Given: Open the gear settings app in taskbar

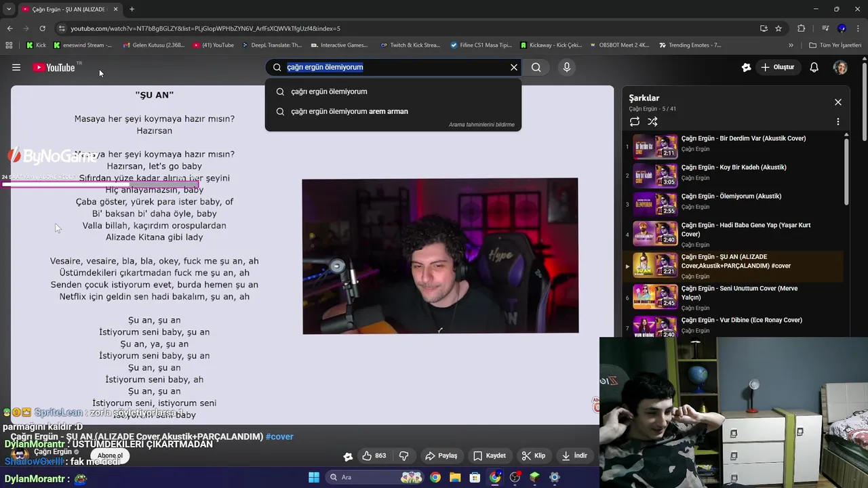Looking at the screenshot, I should click(x=554, y=477).
